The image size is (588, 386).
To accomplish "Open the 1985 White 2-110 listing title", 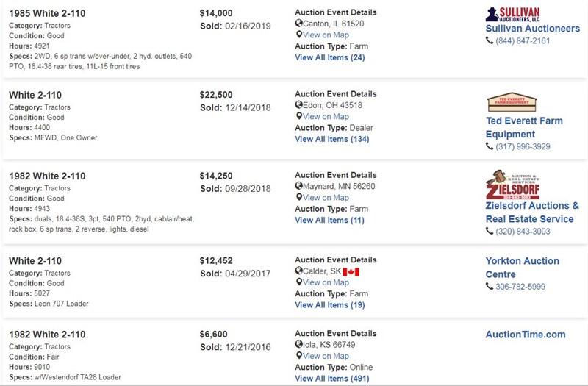I will coord(47,13).
